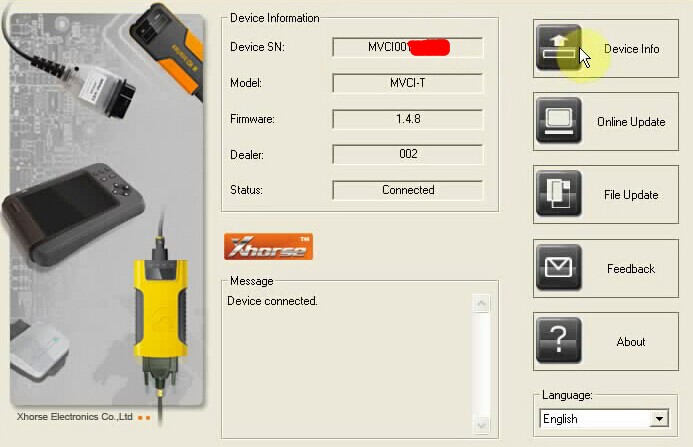
Task: Click the Xhorse Electronics Co.,Ltd text
Action: (x=75, y=417)
